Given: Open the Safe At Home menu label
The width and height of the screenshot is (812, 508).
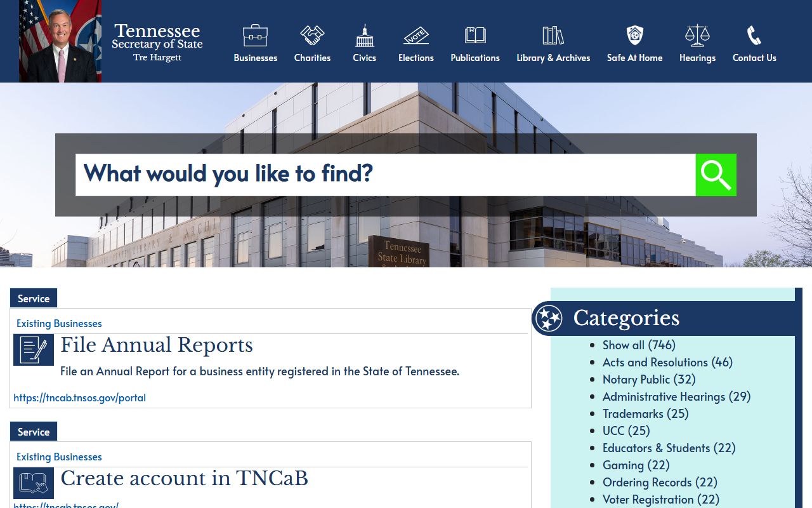Looking at the screenshot, I should pos(634,58).
